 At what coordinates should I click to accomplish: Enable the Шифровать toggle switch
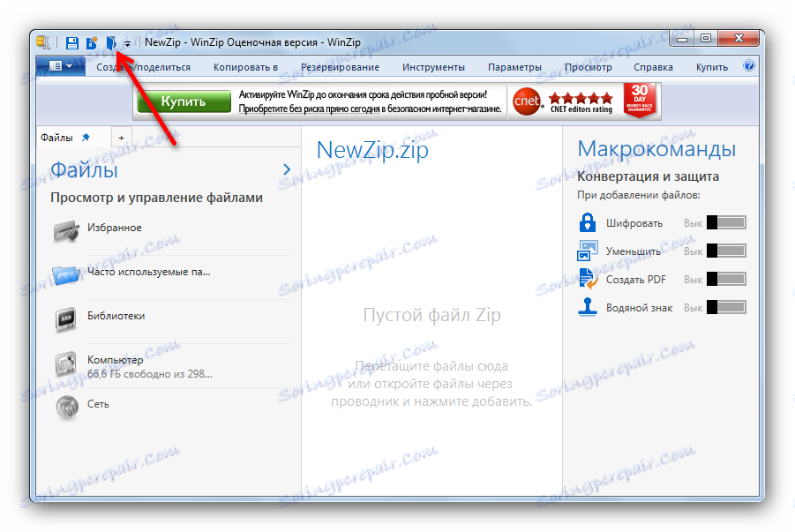(725, 222)
